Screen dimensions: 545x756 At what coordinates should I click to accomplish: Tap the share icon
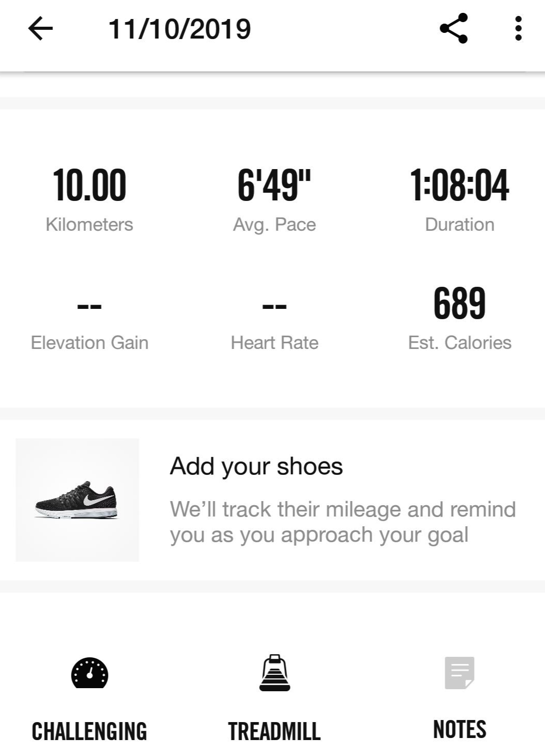coord(453,29)
